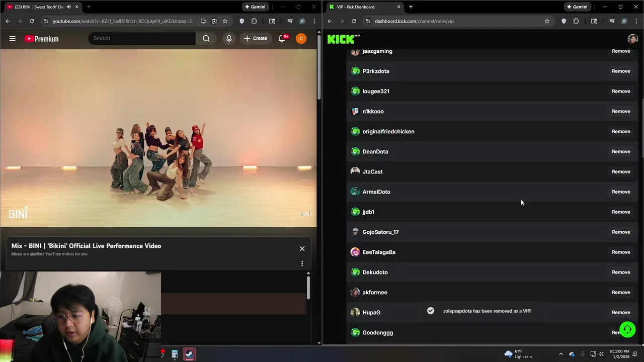
Task: Click the YouTube page vertical scrollbar
Action: pos(319,68)
